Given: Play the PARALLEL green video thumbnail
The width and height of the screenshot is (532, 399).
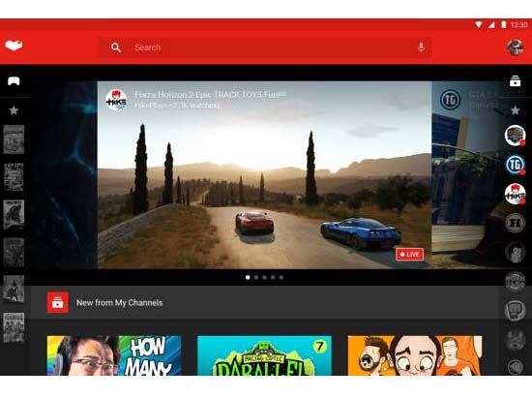Looking at the screenshot, I should point(265,355).
